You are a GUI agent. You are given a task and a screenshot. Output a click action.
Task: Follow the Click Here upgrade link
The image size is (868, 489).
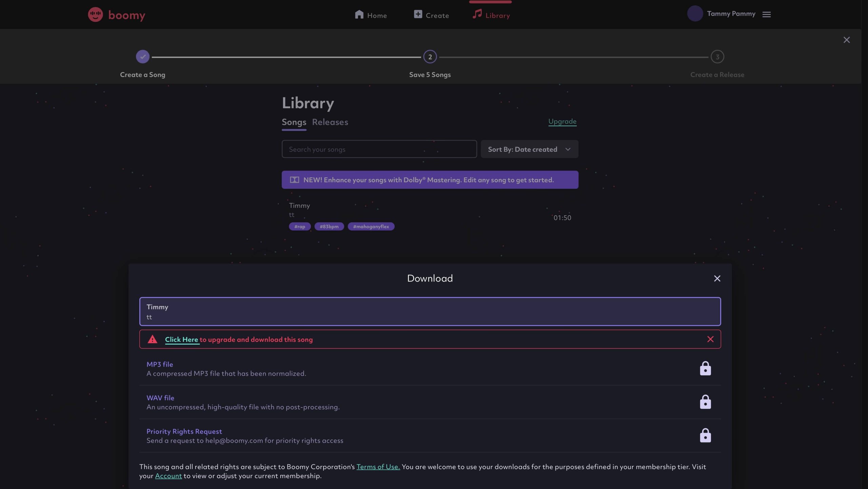pyautogui.click(x=181, y=339)
